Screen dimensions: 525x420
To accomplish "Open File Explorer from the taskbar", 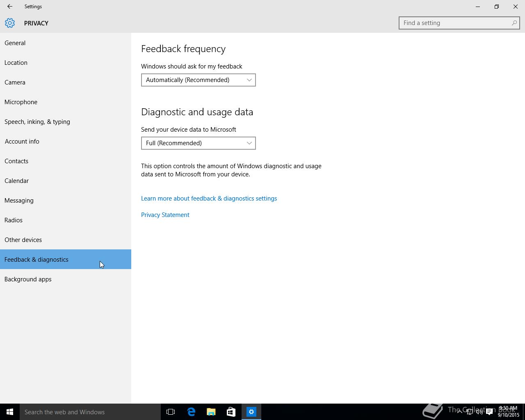I will 211,412.
